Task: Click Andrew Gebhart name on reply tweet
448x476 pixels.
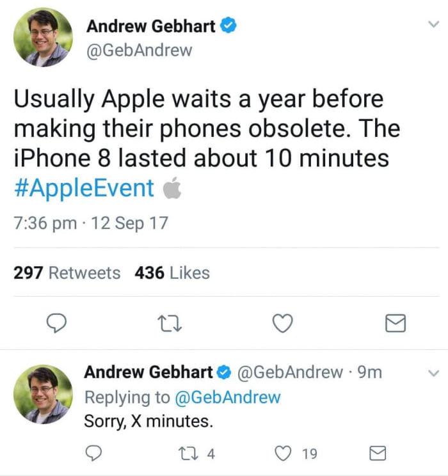Action: (x=148, y=372)
